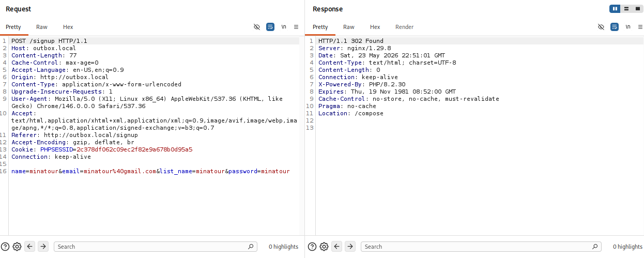
Task: Click the 'Accept-Encoding: gzip, deflate, br' header
Action: [73, 142]
